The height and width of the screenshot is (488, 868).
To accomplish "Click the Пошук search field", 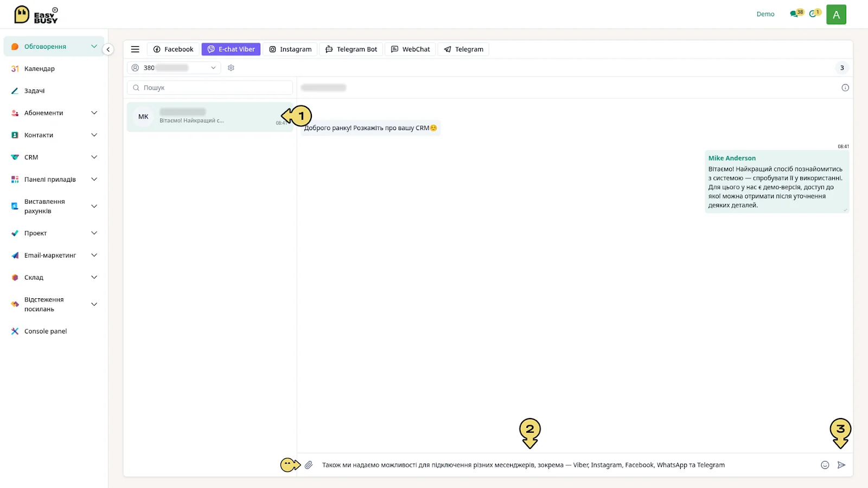I will 210,88.
